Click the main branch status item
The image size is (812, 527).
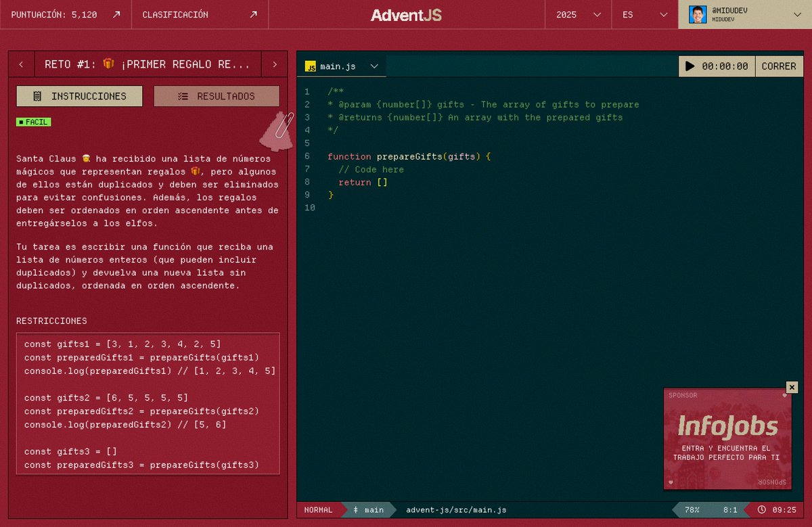point(369,509)
